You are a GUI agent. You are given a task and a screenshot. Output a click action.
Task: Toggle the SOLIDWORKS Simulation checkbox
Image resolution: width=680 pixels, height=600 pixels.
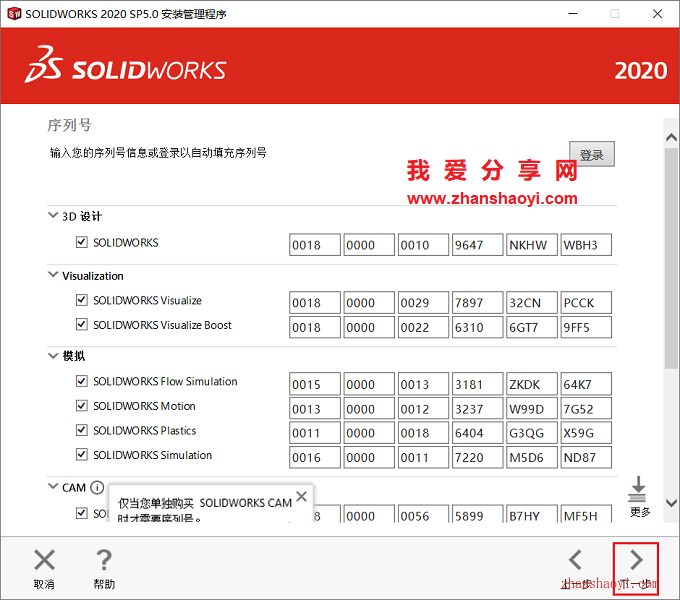click(82, 454)
